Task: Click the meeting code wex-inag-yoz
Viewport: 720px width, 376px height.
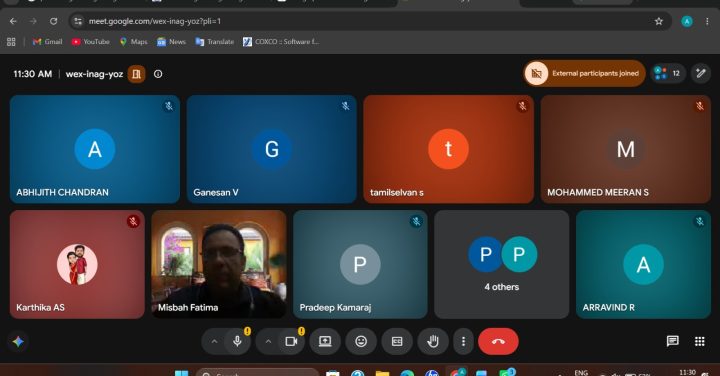Action: (x=94, y=74)
